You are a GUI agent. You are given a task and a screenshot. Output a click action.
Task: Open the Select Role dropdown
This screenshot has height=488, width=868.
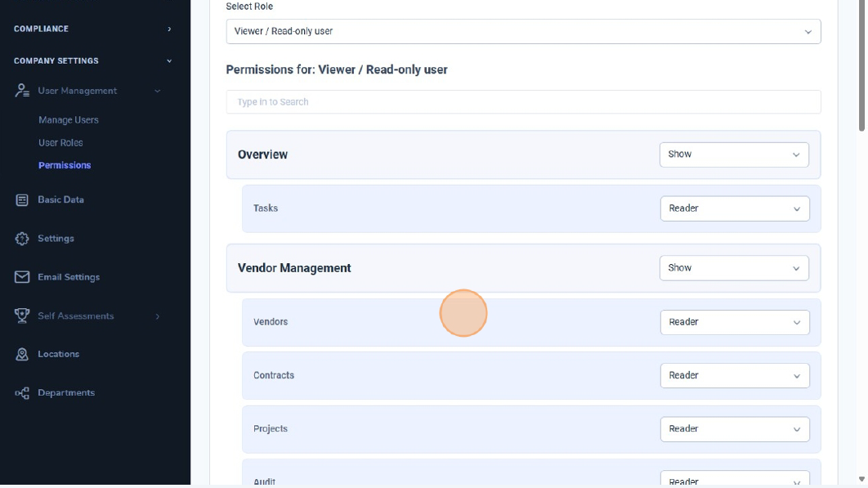coord(523,32)
